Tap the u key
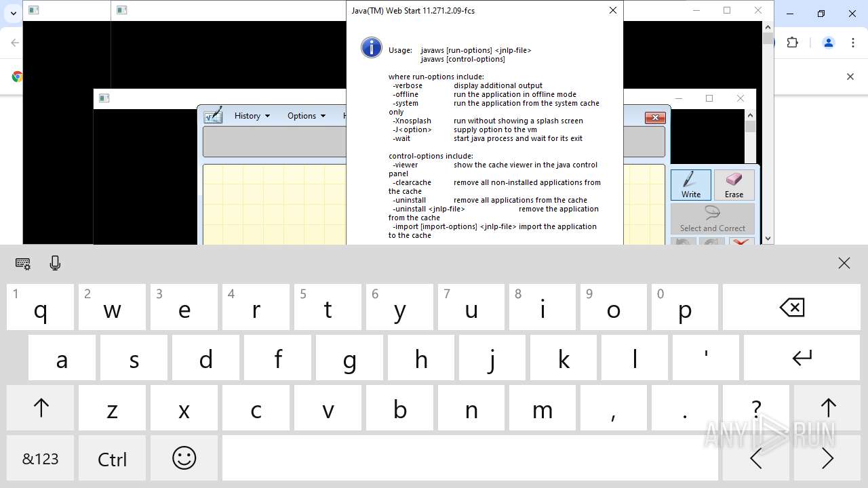 click(471, 307)
